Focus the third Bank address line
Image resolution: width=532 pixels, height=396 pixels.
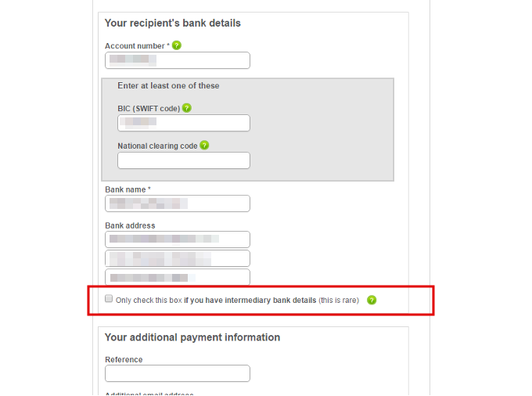pos(178,277)
